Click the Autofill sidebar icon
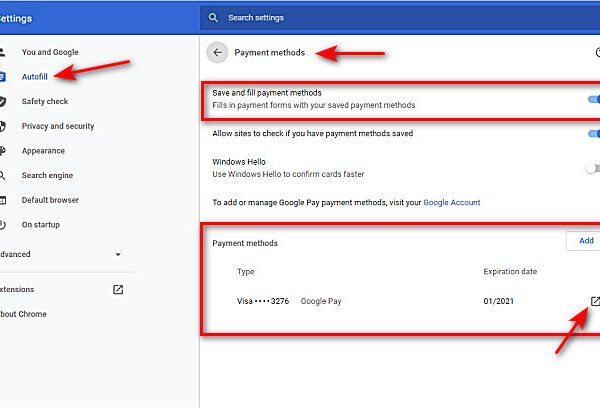 (3, 76)
